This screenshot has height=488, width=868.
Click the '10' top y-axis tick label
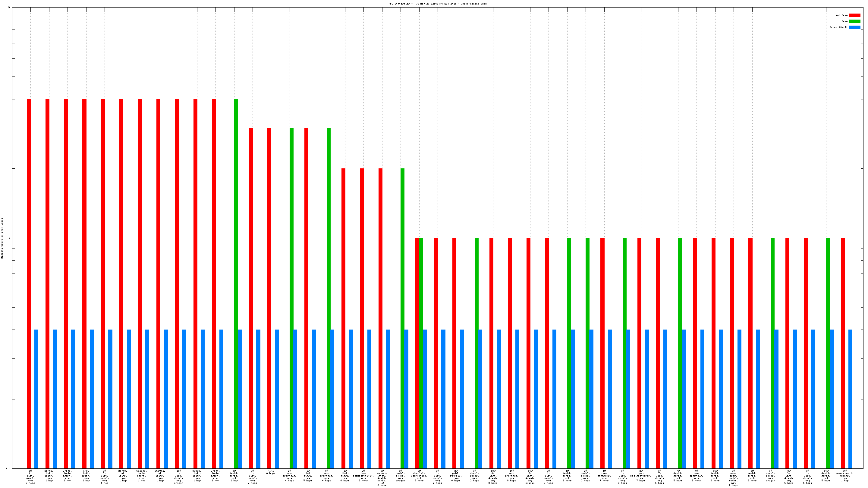click(9, 8)
